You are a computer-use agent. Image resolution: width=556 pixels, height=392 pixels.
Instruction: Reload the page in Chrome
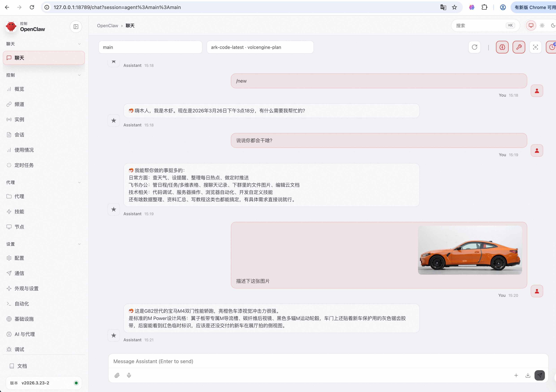(x=32, y=7)
